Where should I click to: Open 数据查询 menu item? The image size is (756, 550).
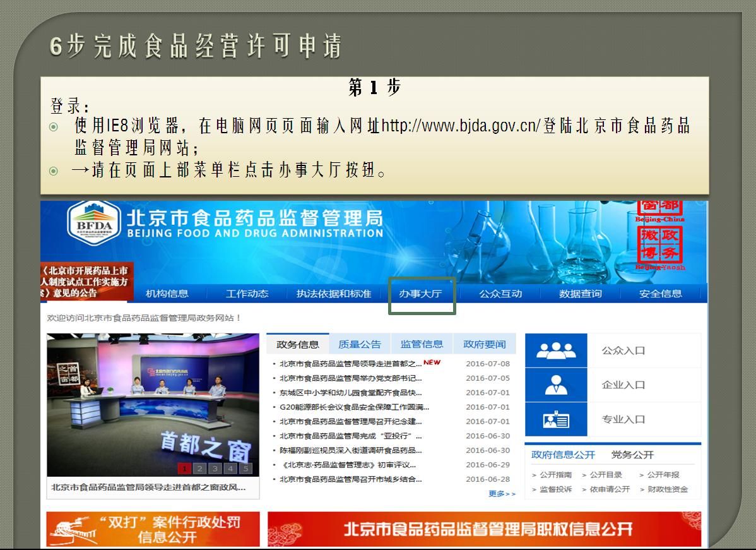[580, 294]
